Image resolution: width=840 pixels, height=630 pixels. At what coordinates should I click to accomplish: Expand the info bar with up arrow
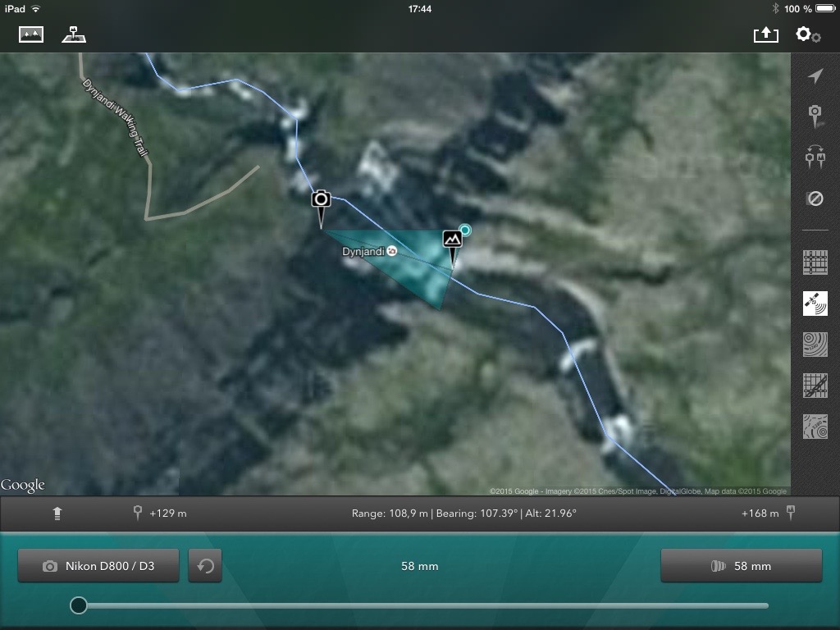tap(57, 514)
